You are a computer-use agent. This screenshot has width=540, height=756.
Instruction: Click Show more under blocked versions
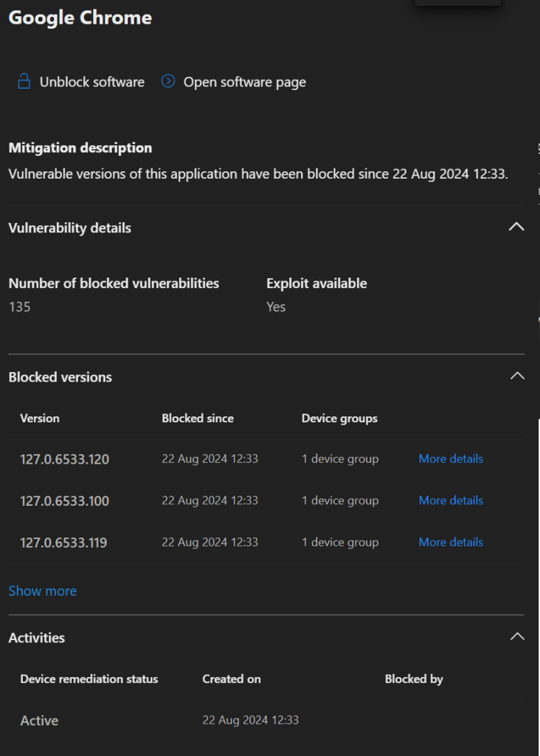[42, 591]
